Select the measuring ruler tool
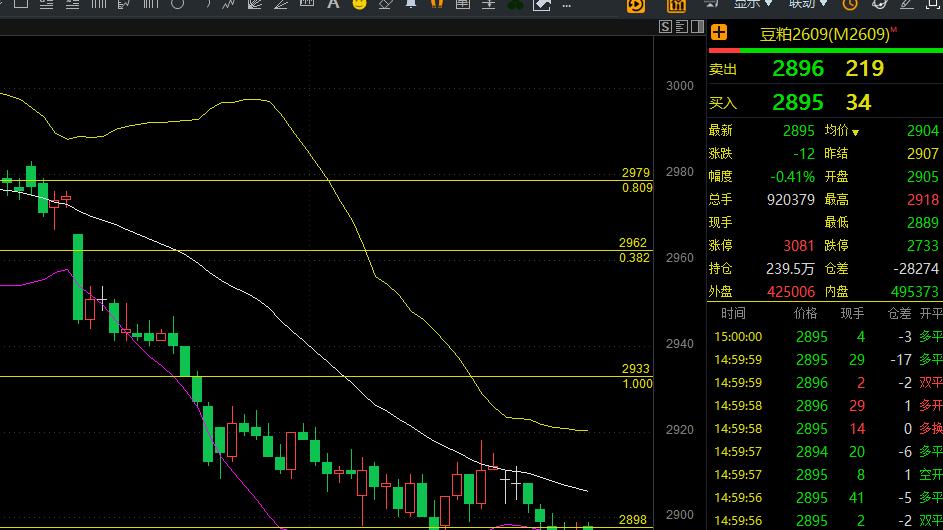The height and width of the screenshot is (530, 943). (x=307, y=4)
